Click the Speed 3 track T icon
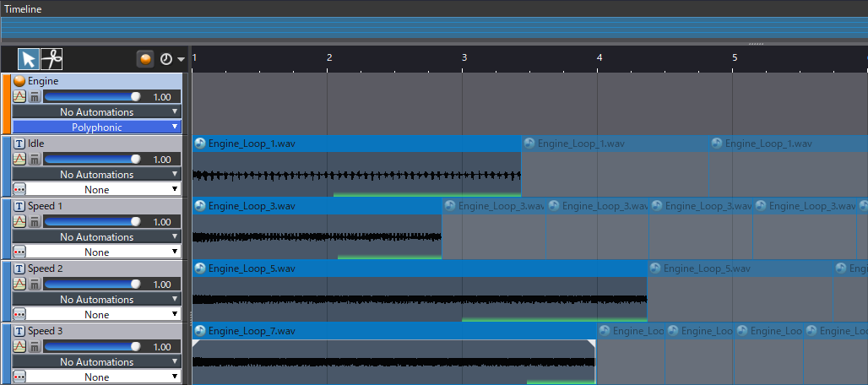This screenshot has width=868, height=385. coord(19,331)
